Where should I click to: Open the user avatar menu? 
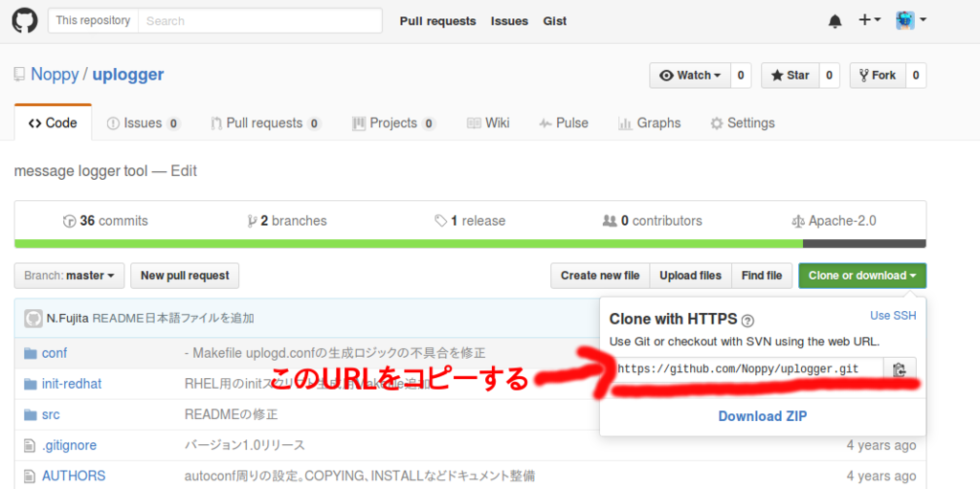tap(911, 21)
